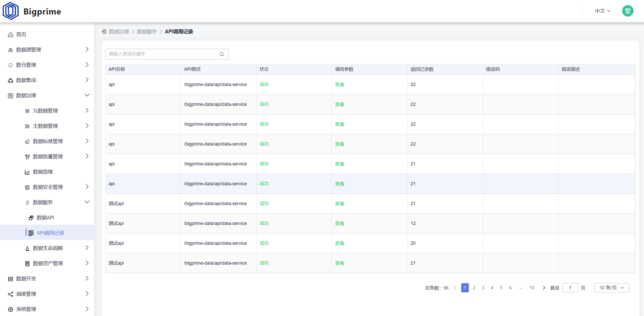Click the API调用记录 lines icon
The width and height of the screenshot is (644, 316).
[31, 233]
